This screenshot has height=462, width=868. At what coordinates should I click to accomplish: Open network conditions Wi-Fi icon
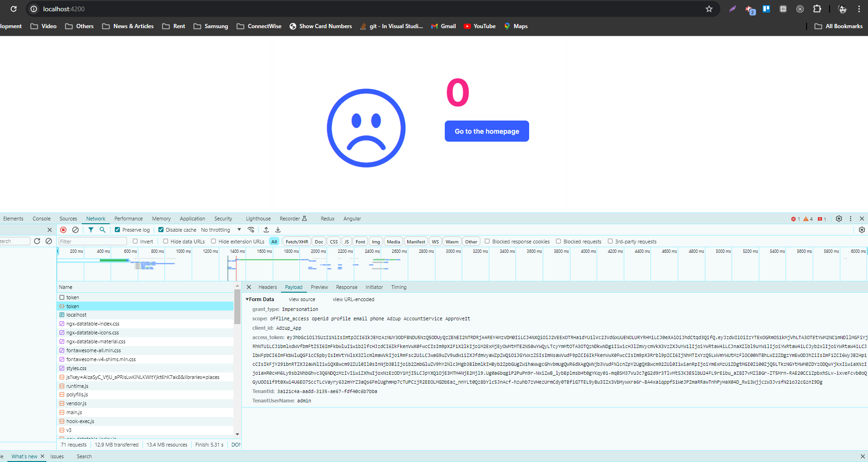(251, 230)
